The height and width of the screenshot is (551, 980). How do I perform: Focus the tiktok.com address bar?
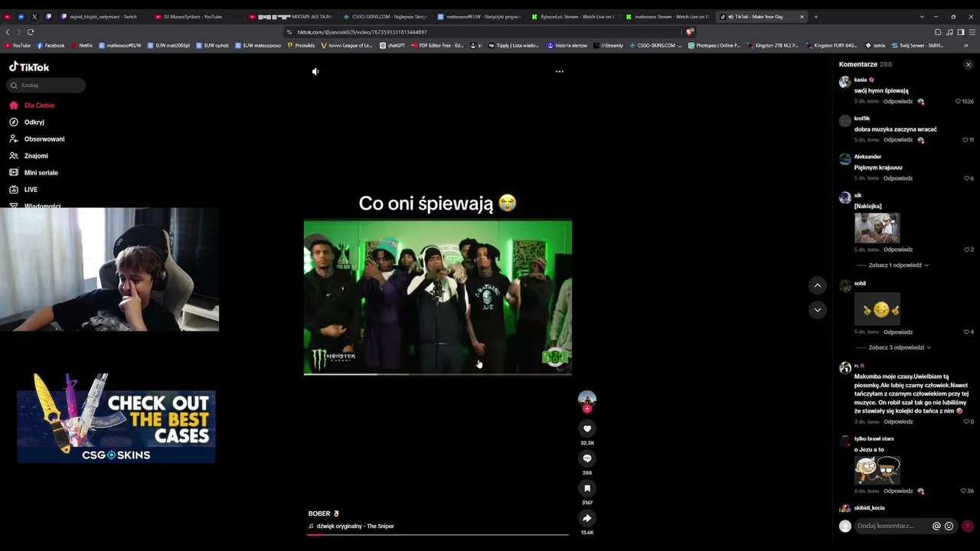[x=482, y=32]
